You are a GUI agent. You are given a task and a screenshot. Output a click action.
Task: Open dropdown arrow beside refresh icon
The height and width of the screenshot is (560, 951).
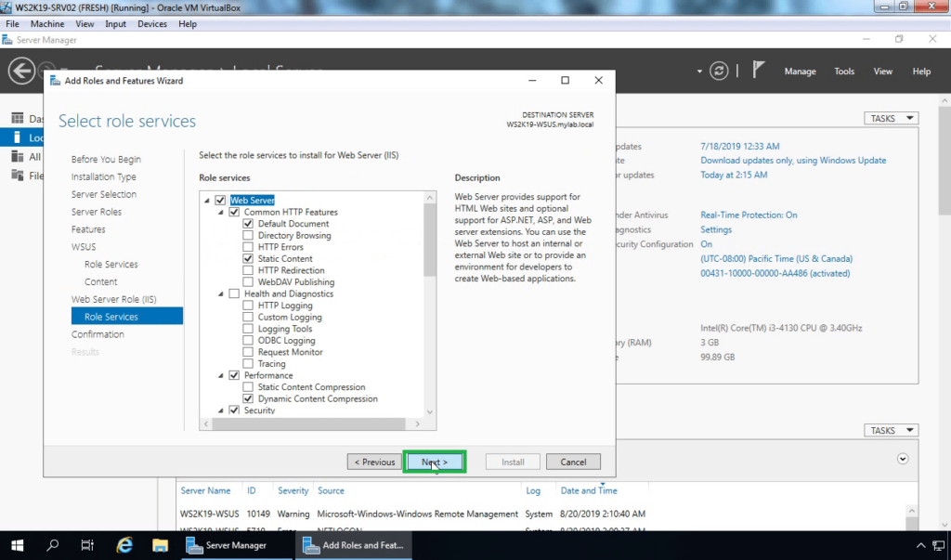[x=699, y=72]
